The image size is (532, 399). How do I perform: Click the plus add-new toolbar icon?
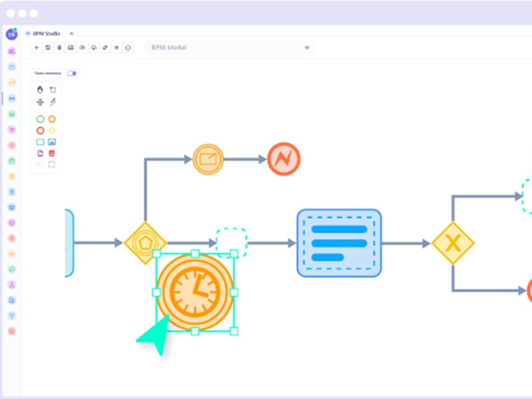(37, 47)
